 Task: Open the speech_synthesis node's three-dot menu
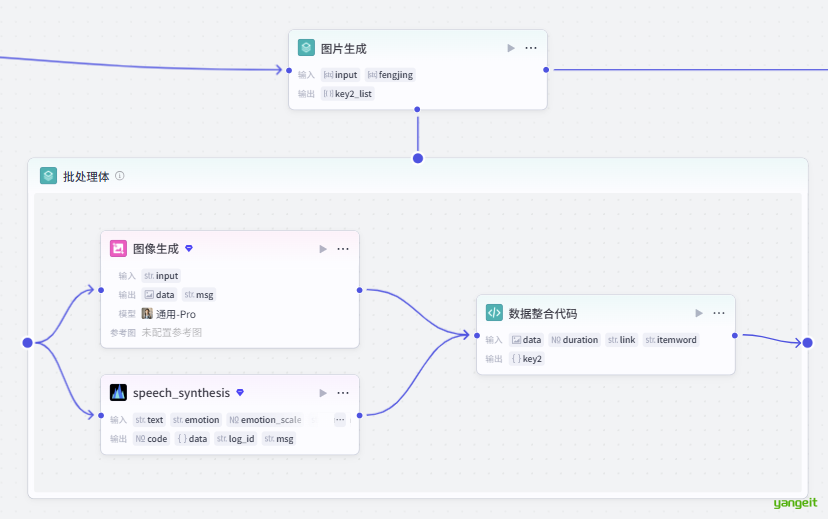[343, 393]
